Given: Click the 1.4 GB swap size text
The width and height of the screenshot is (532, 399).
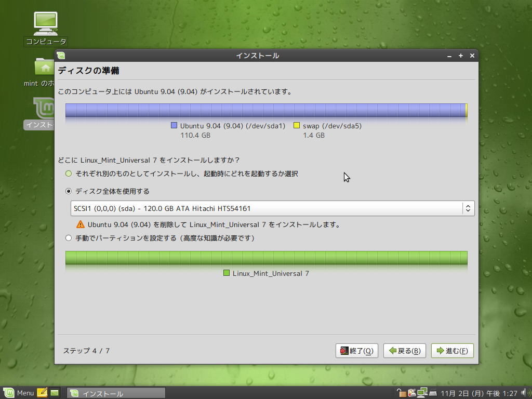Looking at the screenshot, I should pos(314,136).
